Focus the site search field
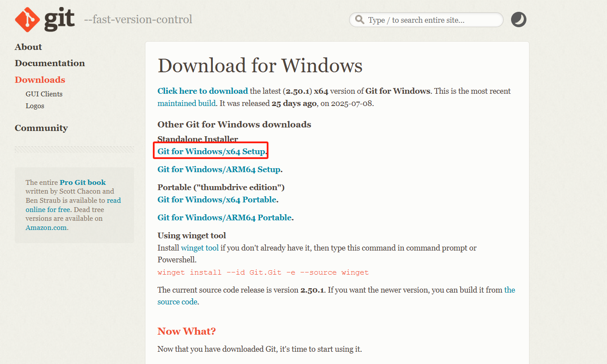 [426, 20]
